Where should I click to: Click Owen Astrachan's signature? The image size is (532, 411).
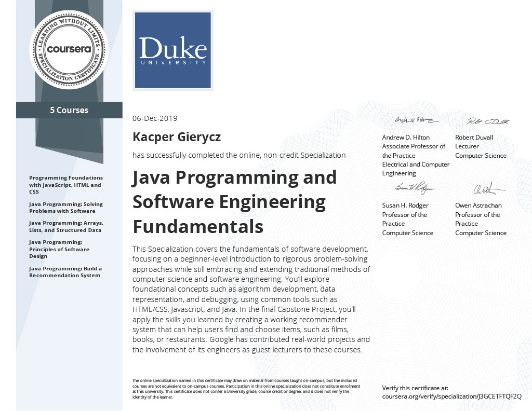pyautogui.click(x=488, y=189)
